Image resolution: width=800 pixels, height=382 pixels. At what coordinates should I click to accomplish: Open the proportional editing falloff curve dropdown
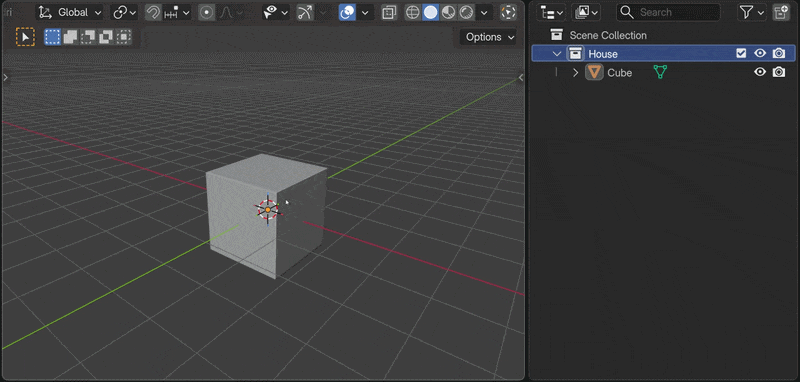[x=232, y=12]
